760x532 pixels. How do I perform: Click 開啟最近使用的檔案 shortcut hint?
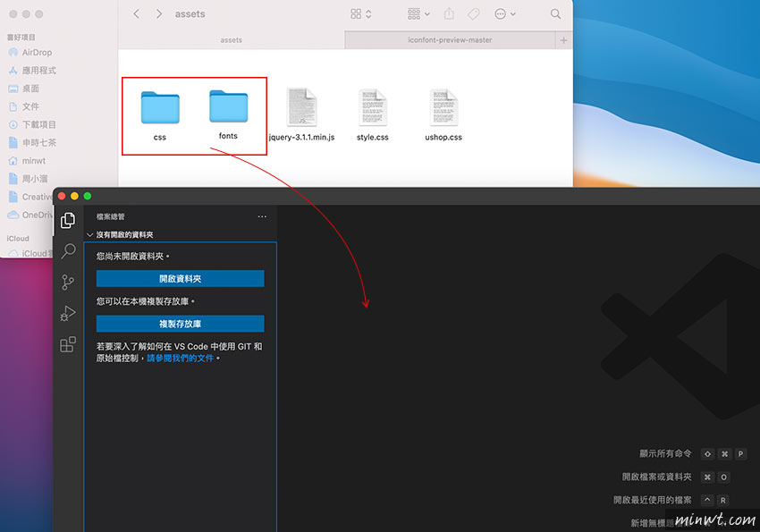click(671, 500)
